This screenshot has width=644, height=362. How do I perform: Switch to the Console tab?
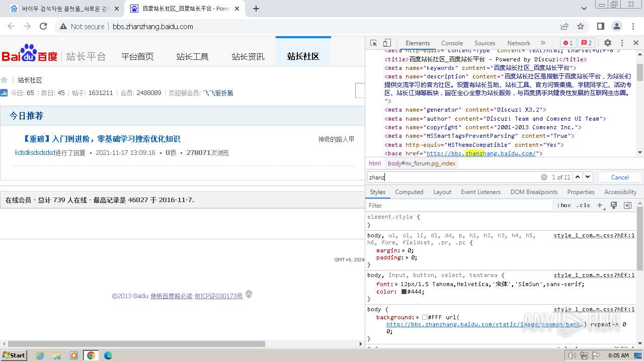(x=452, y=43)
